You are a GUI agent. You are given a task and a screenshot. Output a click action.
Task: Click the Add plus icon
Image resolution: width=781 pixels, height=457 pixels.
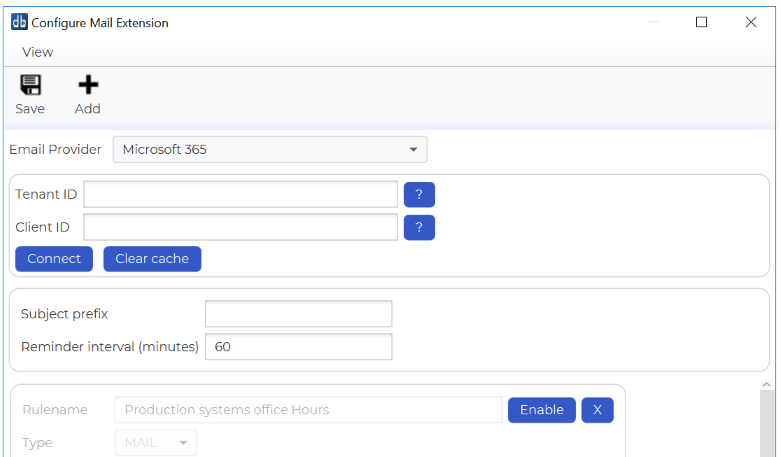(x=88, y=86)
